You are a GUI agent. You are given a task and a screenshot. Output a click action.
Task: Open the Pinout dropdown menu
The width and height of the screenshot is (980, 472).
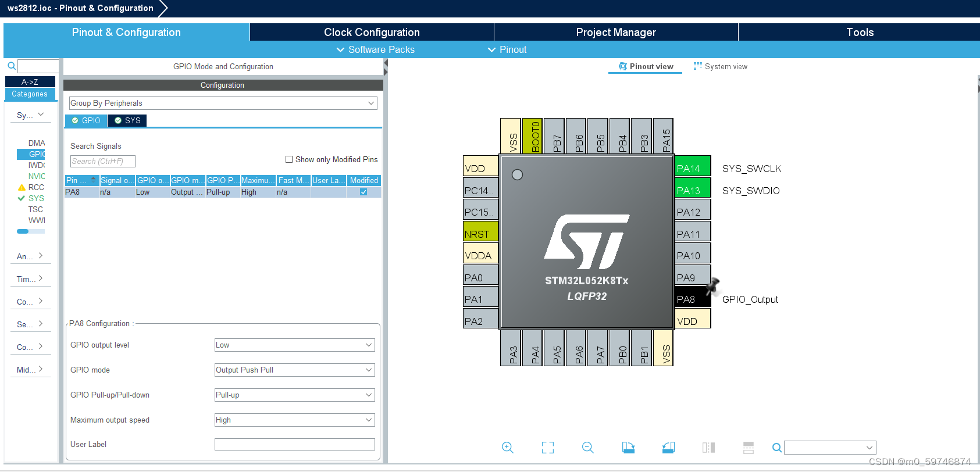(507, 50)
